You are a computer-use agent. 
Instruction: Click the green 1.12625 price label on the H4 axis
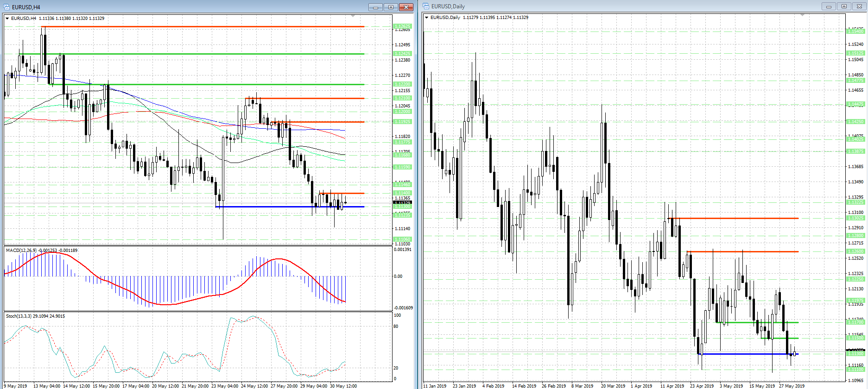coord(402,26)
